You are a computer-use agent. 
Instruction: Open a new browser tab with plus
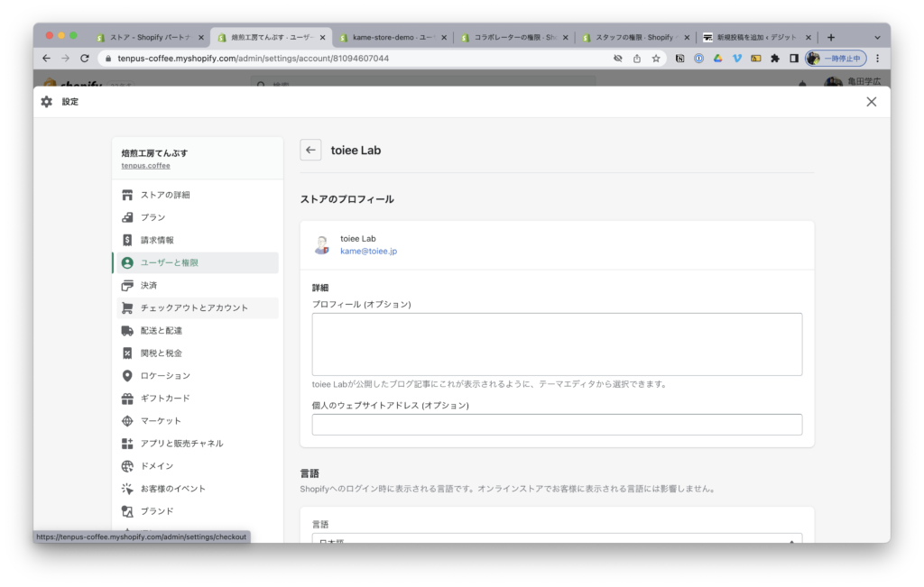click(x=831, y=37)
